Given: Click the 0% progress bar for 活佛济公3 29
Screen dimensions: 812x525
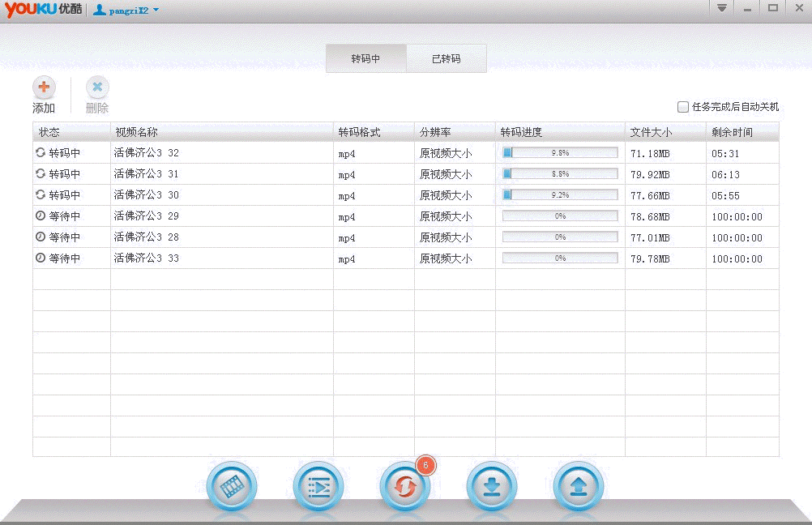Looking at the screenshot, I should coord(560,216).
